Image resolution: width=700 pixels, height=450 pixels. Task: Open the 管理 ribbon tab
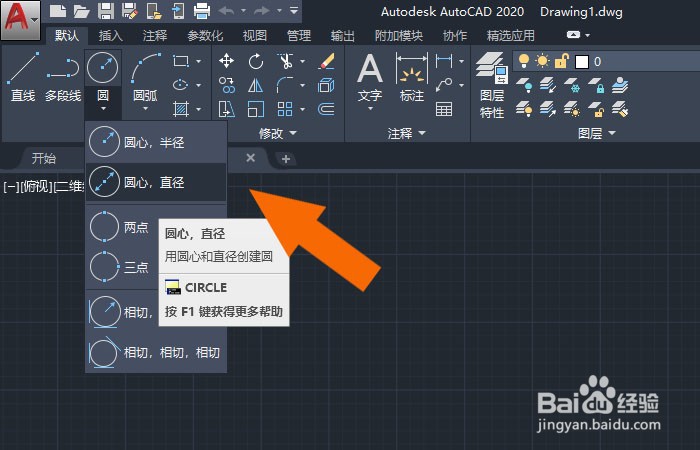299,35
